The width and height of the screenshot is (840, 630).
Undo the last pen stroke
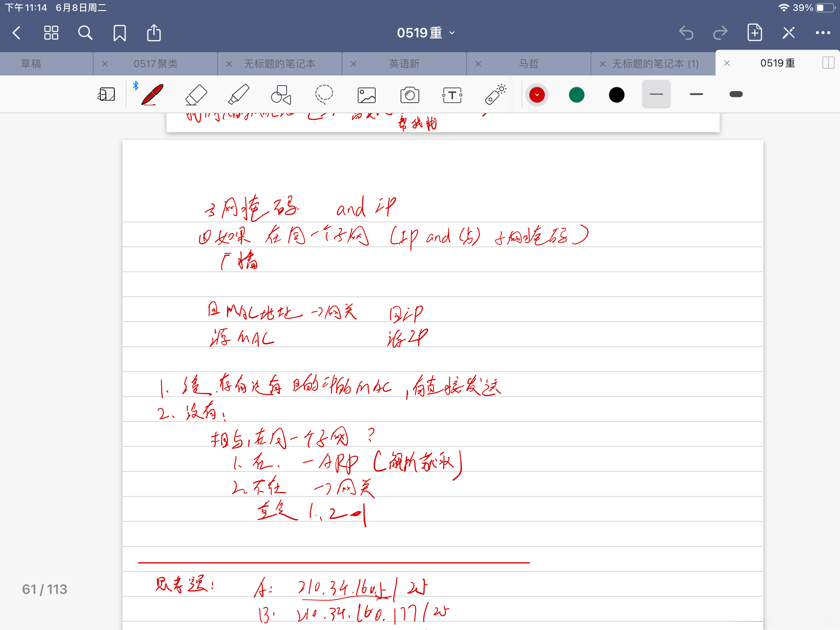click(x=687, y=33)
